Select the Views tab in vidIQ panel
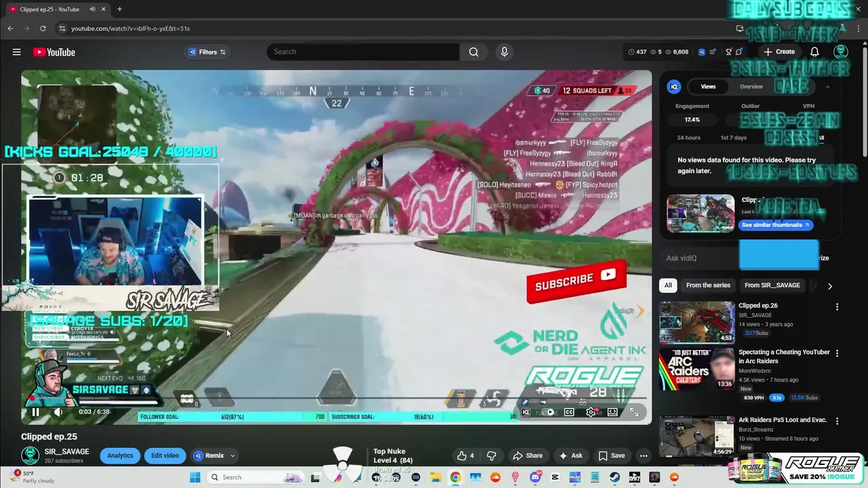Screen dimensions: 868x488 coord(708,87)
